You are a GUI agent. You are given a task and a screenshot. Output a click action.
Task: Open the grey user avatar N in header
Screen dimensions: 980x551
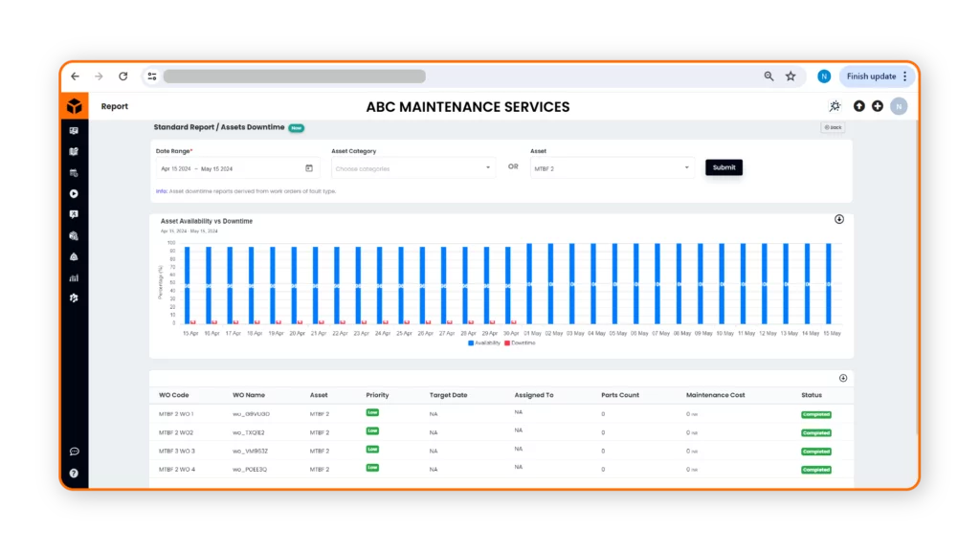(x=899, y=106)
